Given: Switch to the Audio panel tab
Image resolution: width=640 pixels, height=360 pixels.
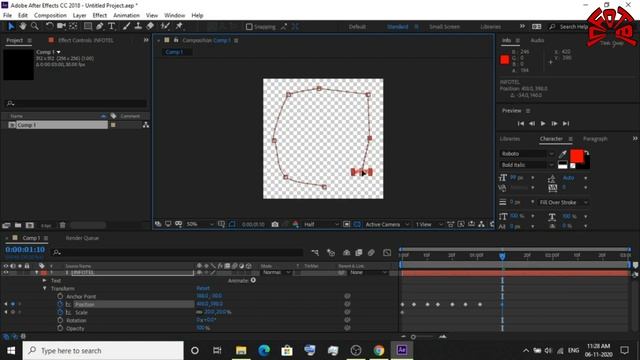Looking at the screenshot, I should [x=537, y=40].
